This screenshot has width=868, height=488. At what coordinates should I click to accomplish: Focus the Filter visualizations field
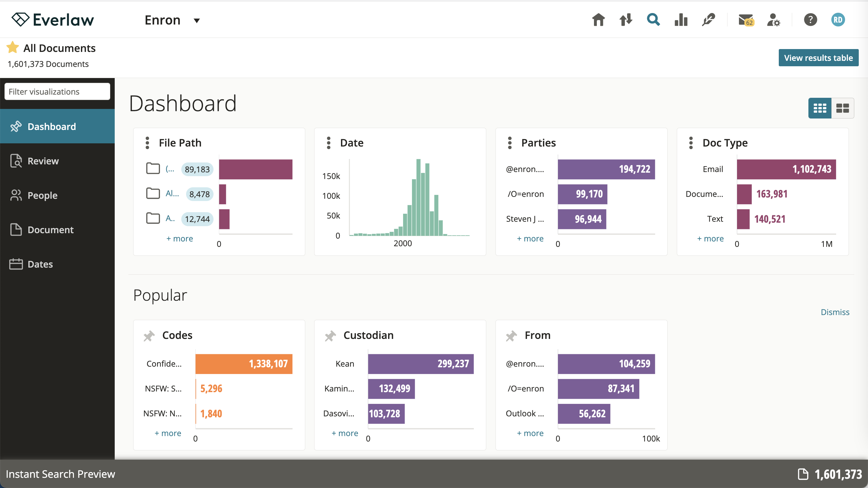(x=57, y=92)
